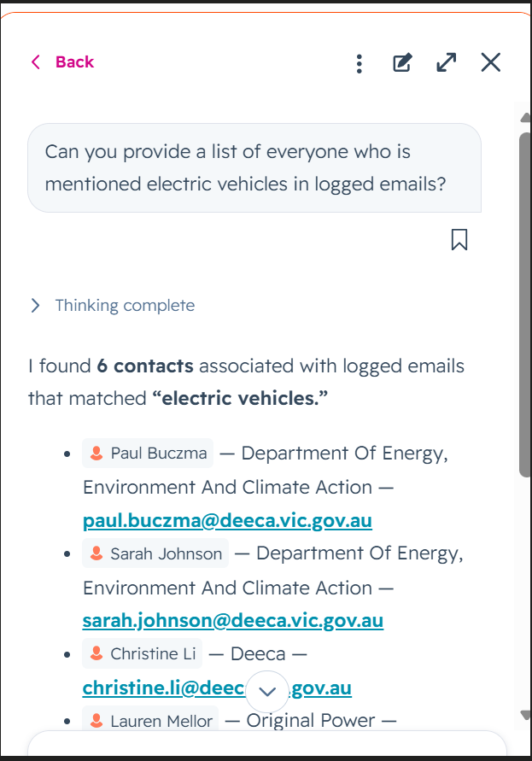Open Paul Buczma contact chip
The image size is (532, 761).
point(148,454)
